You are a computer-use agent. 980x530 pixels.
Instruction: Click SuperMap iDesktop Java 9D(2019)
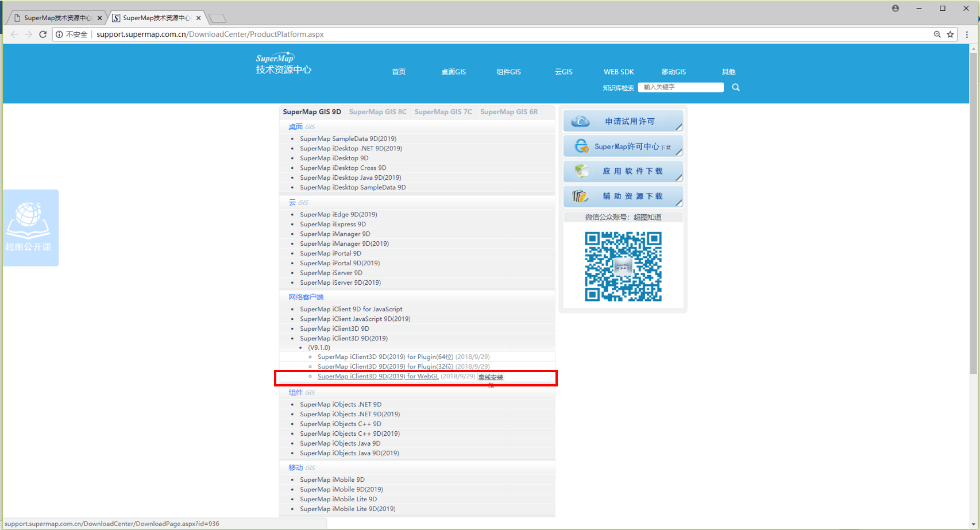tap(350, 177)
